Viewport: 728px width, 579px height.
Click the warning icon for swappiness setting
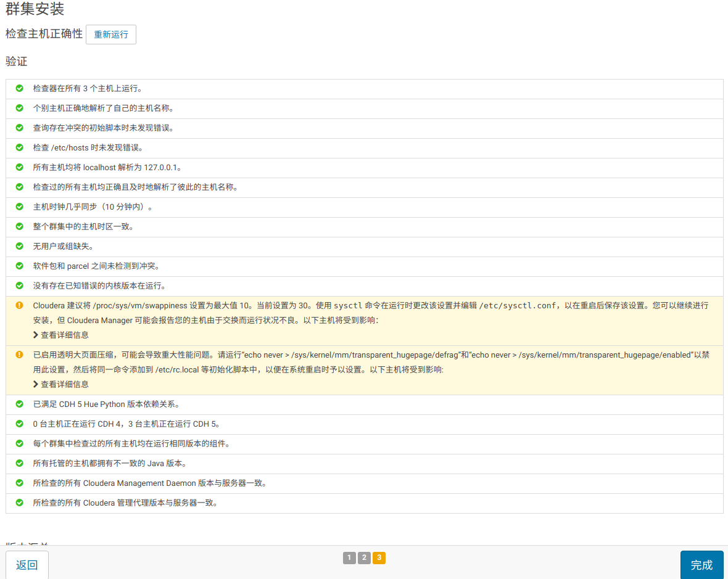(x=20, y=305)
